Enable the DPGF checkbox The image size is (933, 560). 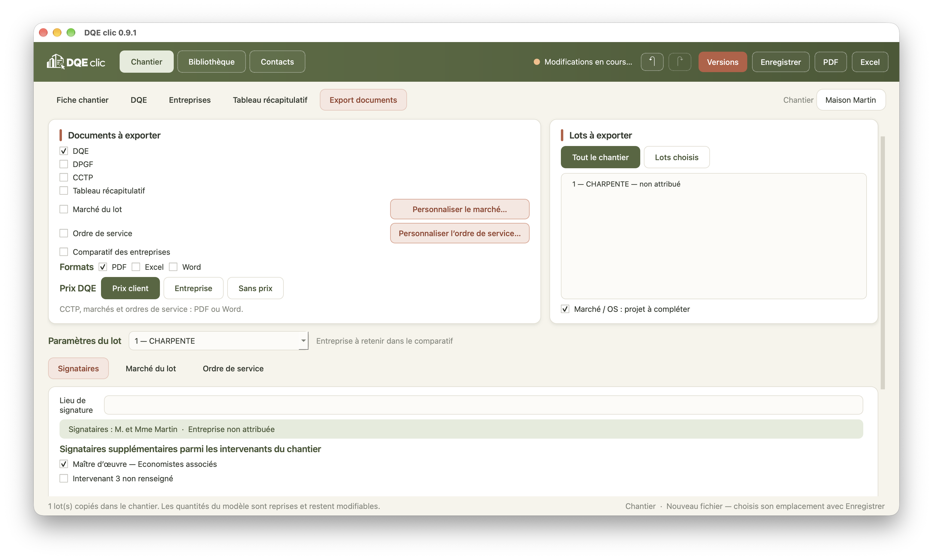tap(63, 164)
